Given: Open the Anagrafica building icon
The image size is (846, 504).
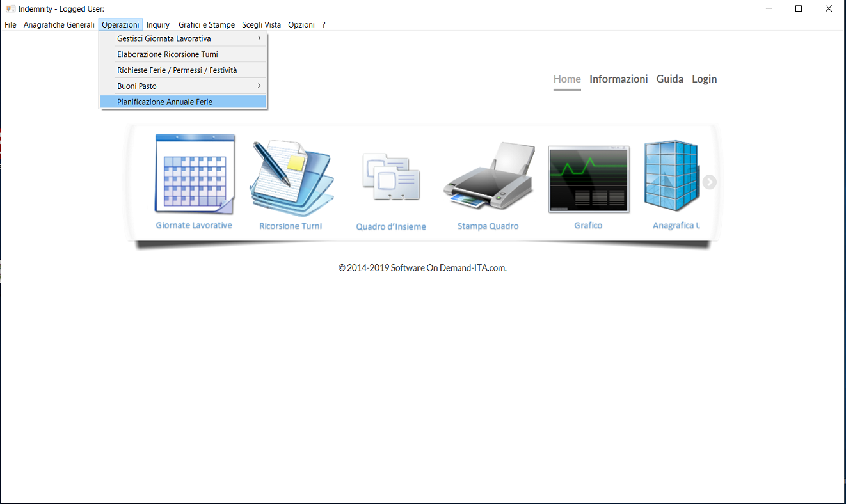Looking at the screenshot, I should (x=671, y=177).
